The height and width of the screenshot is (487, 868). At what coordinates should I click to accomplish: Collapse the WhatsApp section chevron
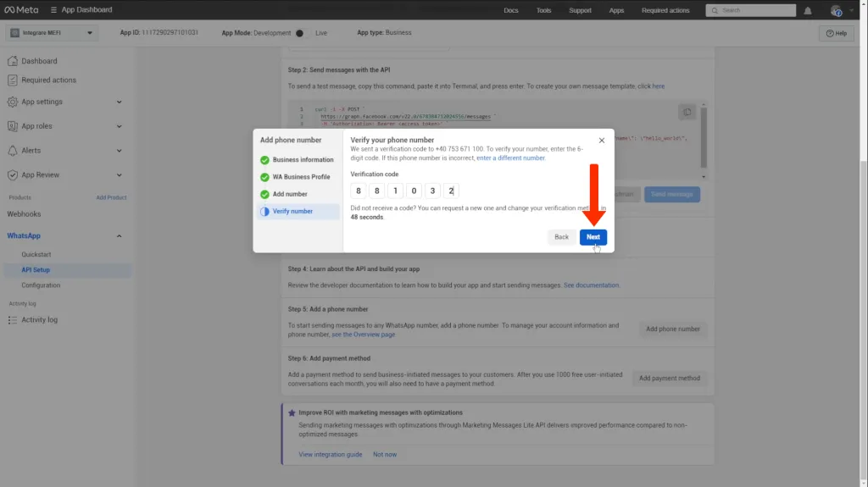(x=119, y=235)
